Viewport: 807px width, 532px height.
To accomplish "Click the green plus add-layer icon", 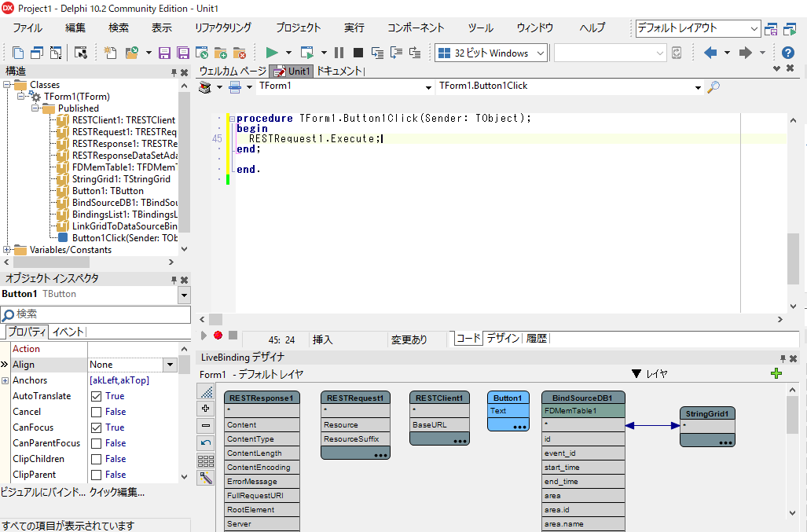I will [x=776, y=374].
